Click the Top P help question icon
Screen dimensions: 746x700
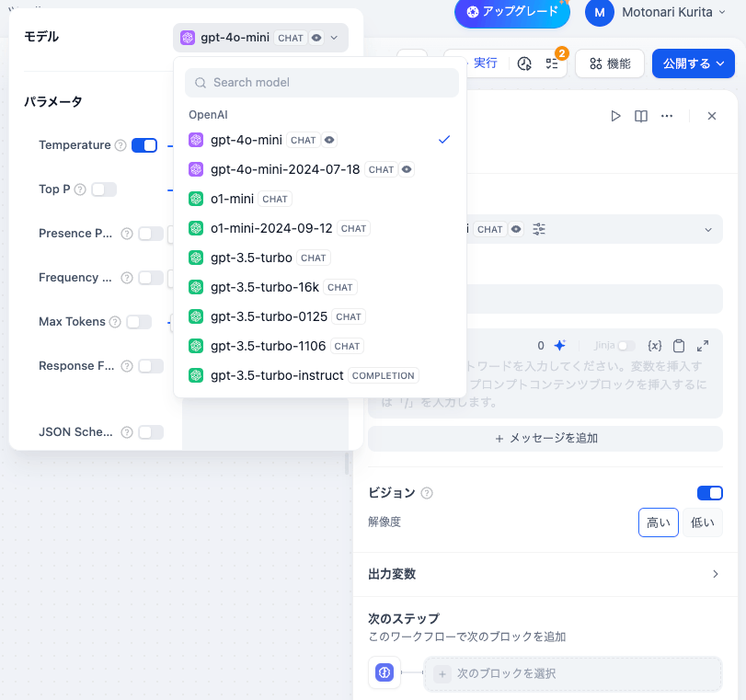(80, 189)
